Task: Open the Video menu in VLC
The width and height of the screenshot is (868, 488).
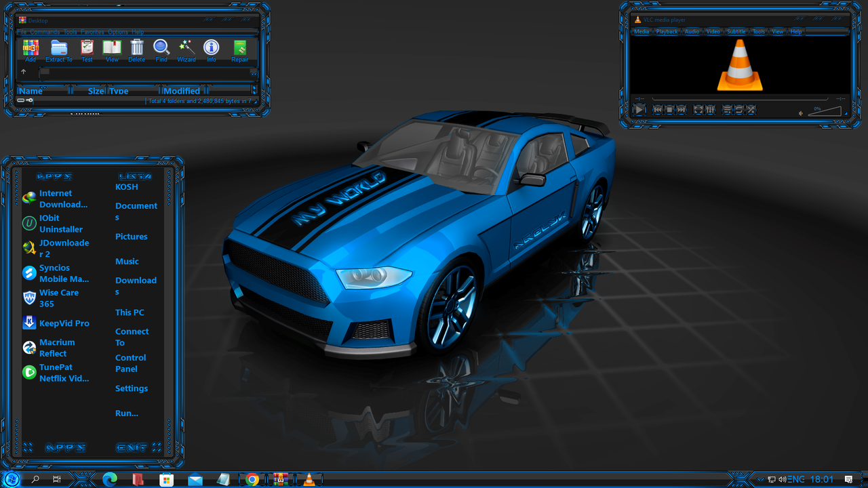Action: [713, 32]
